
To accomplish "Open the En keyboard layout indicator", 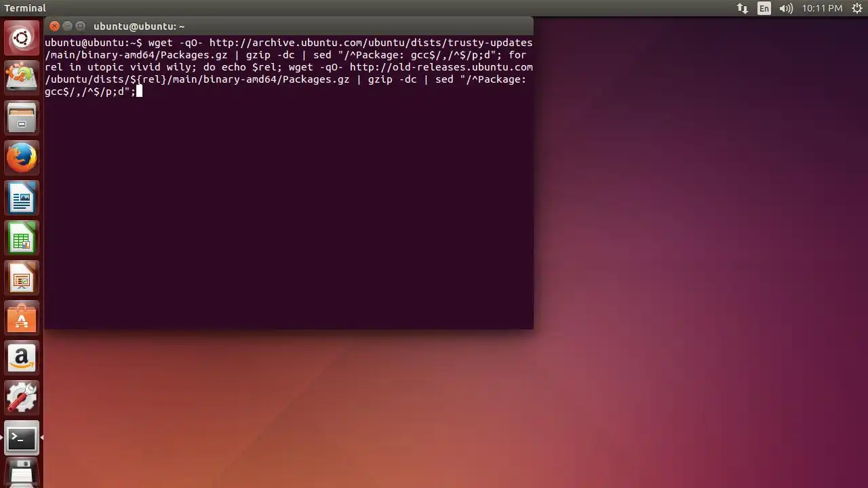I will click(x=764, y=8).
